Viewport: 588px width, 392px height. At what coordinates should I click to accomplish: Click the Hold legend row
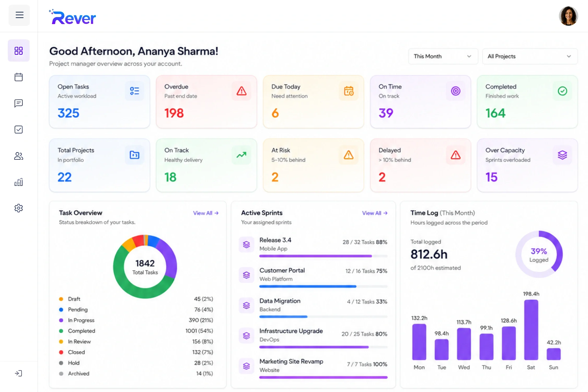[x=136, y=363]
